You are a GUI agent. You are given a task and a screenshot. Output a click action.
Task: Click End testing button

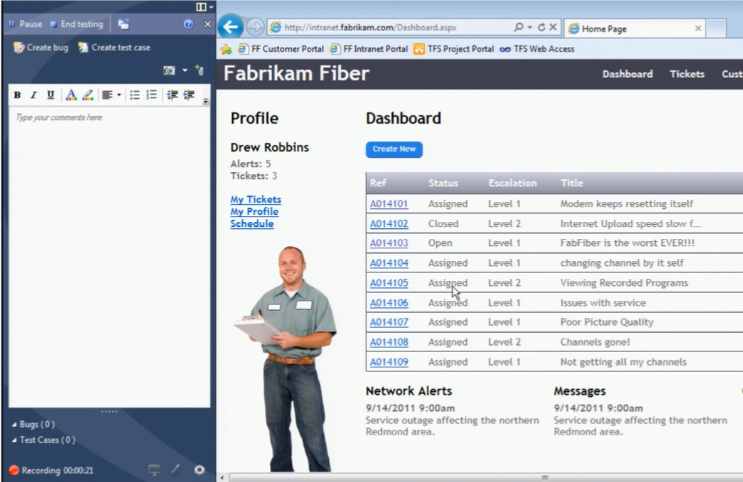76,24
